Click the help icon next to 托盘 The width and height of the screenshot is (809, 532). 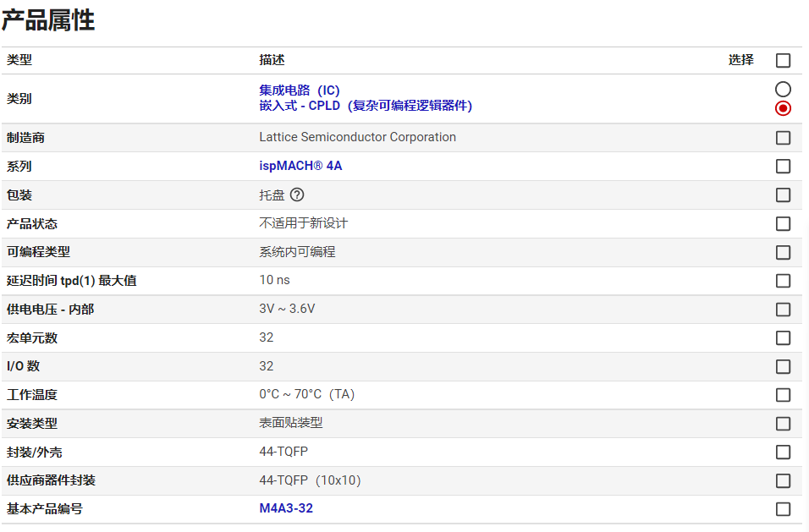pos(297,195)
